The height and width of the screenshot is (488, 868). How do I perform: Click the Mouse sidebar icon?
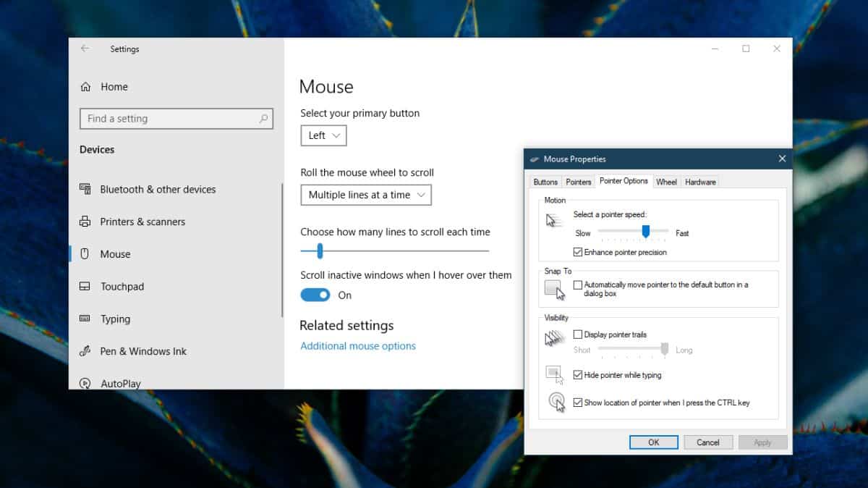click(x=85, y=254)
